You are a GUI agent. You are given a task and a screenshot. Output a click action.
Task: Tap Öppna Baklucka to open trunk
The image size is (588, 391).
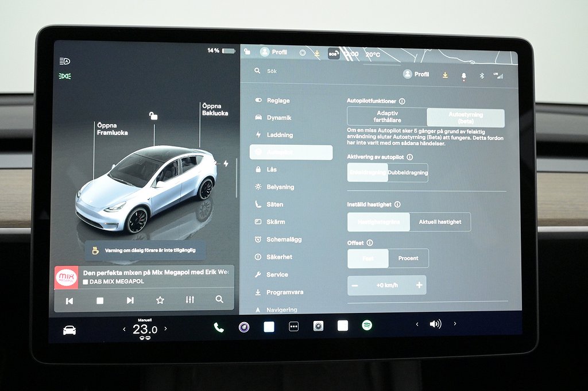click(x=215, y=110)
